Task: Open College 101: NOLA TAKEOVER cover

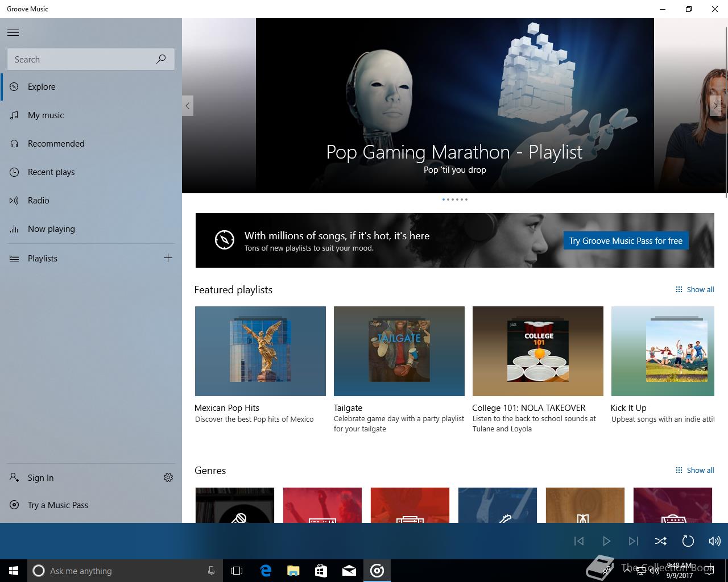Action: (538, 351)
